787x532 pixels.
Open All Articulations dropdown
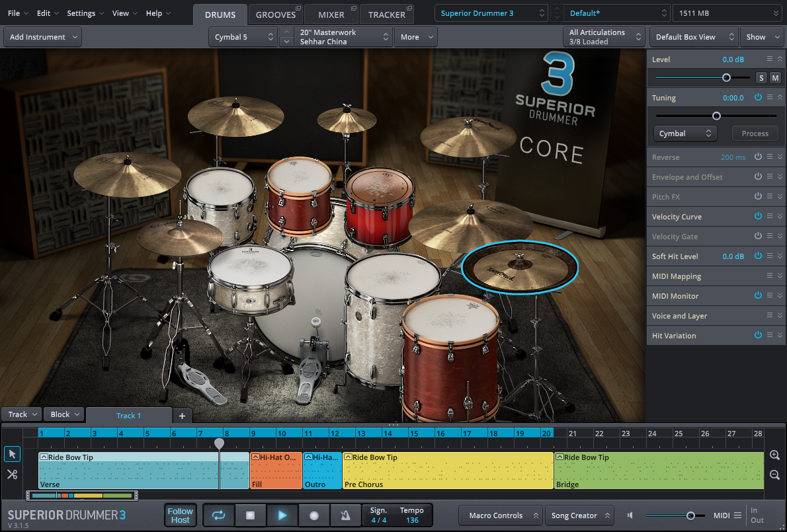[604, 36]
